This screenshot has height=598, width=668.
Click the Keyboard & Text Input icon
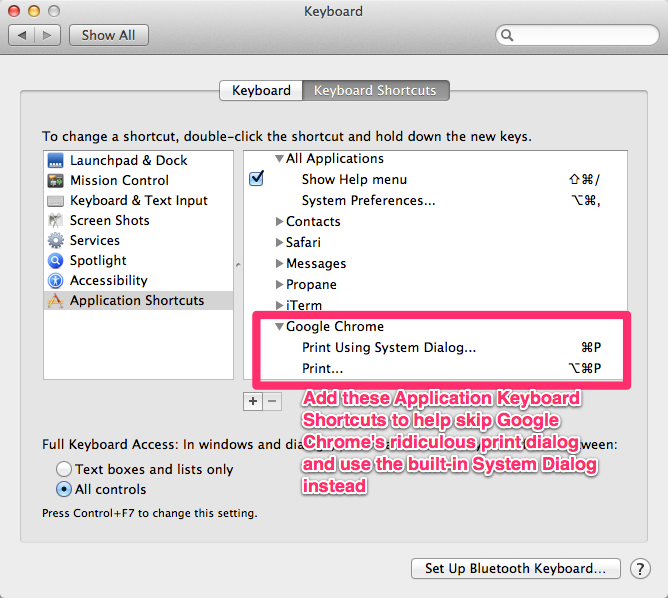click(55, 201)
